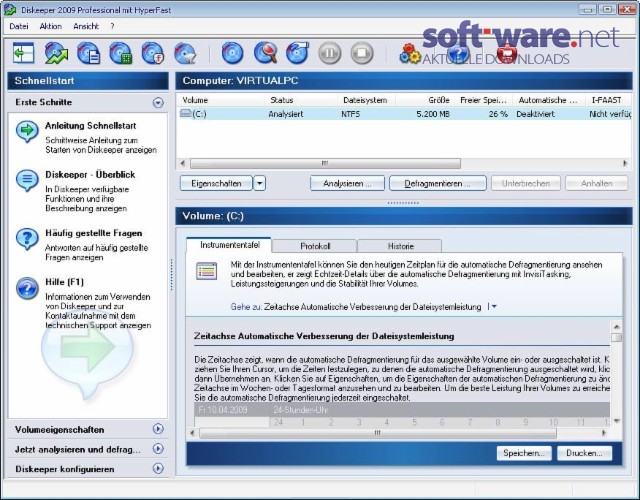Expand Jetzt analysieren und defrag section
Screen dimensions: 640x500
158,449
